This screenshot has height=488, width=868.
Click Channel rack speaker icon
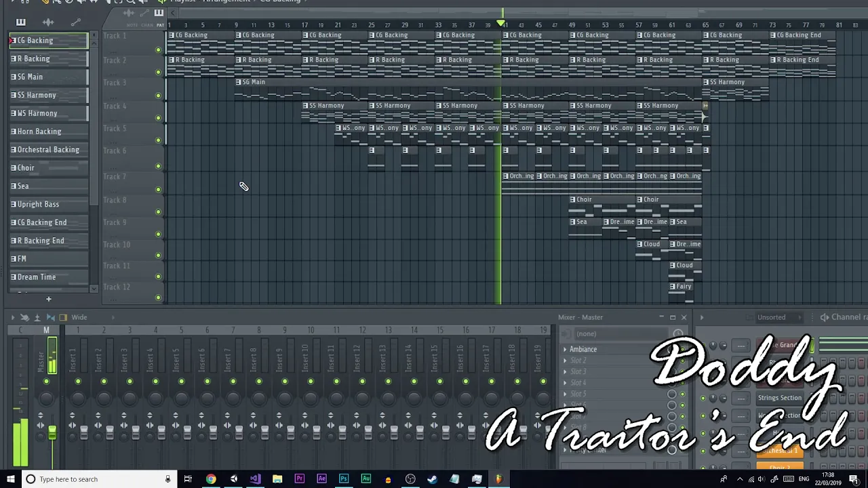point(825,317)
